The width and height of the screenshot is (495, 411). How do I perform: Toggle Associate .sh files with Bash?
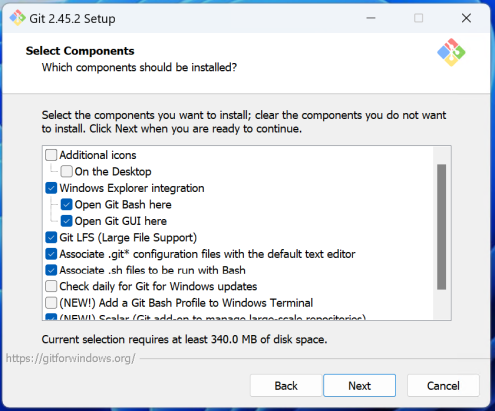(x=51, y=270)
